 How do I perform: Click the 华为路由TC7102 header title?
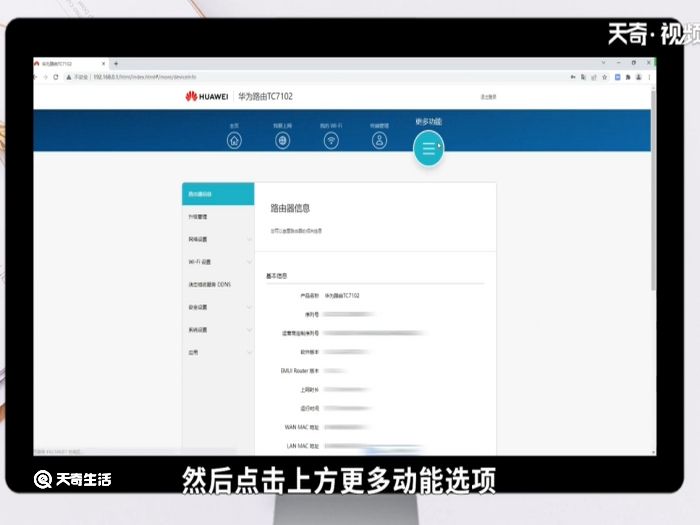click(265, 96)
